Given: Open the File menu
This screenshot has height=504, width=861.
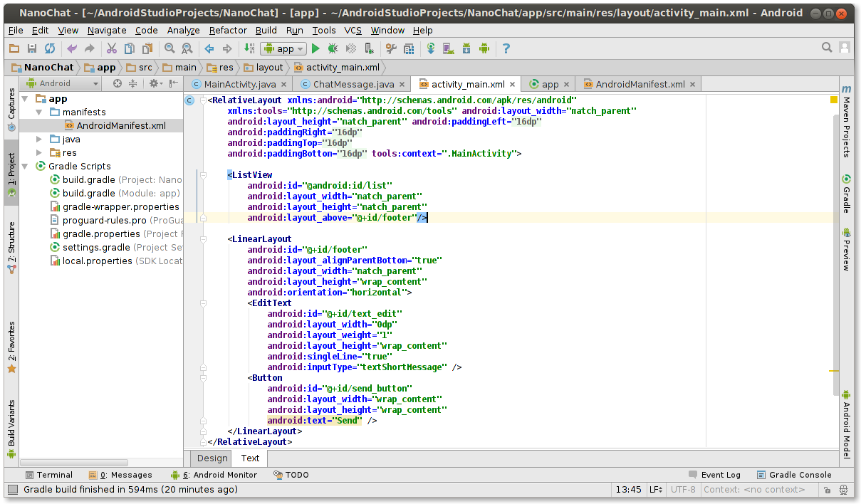Looking at the screenshot, I should tap(16, 30).
